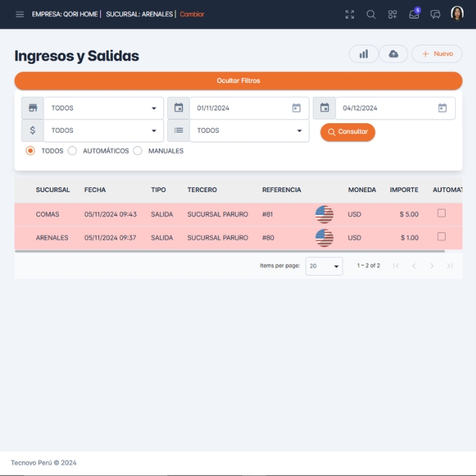Click the Cambiar branch link
Viewport: 476px width, 476px height.
click(192, 14)
